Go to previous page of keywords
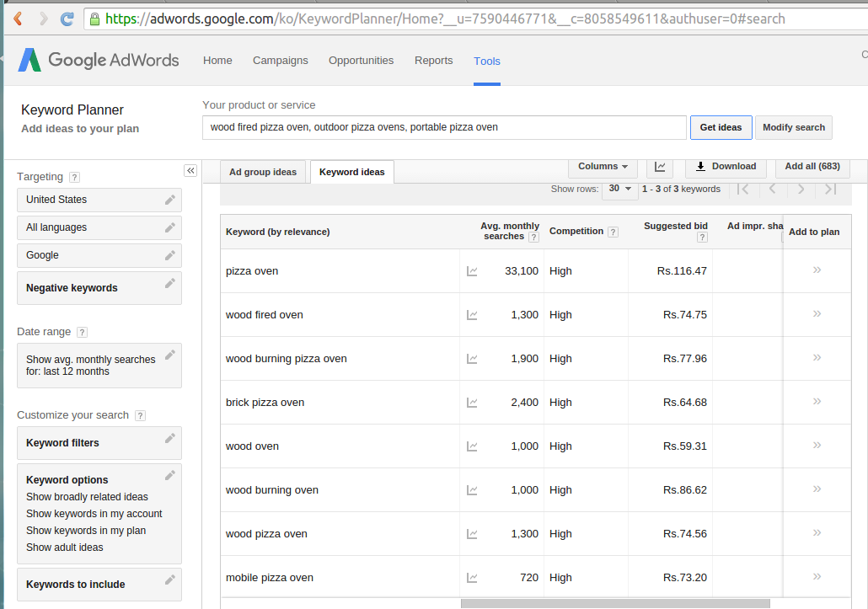The height and width of the screenshot is (609, 868). 772,190
